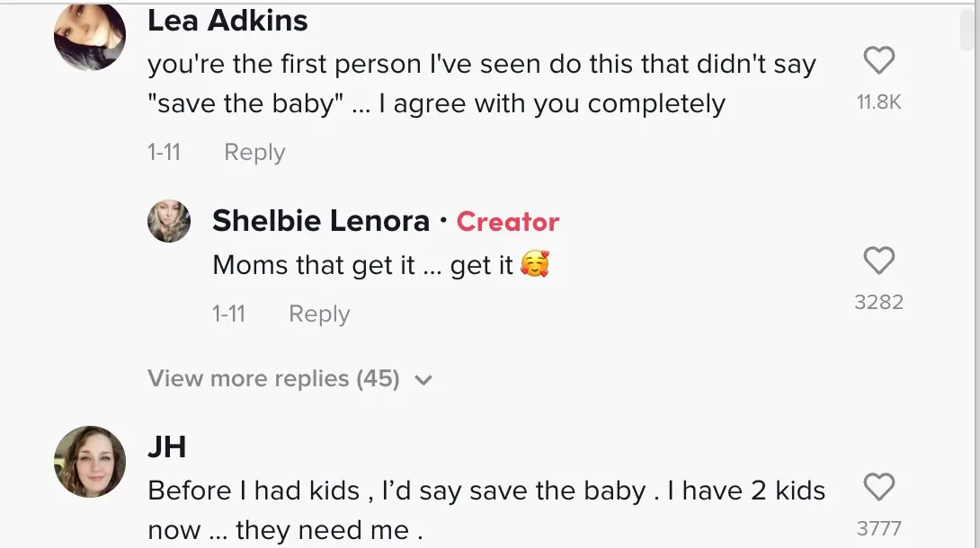Open Lea Adkins' profile picture
The height and width of the screenshot is (548, 980).
tap(90, 36)
